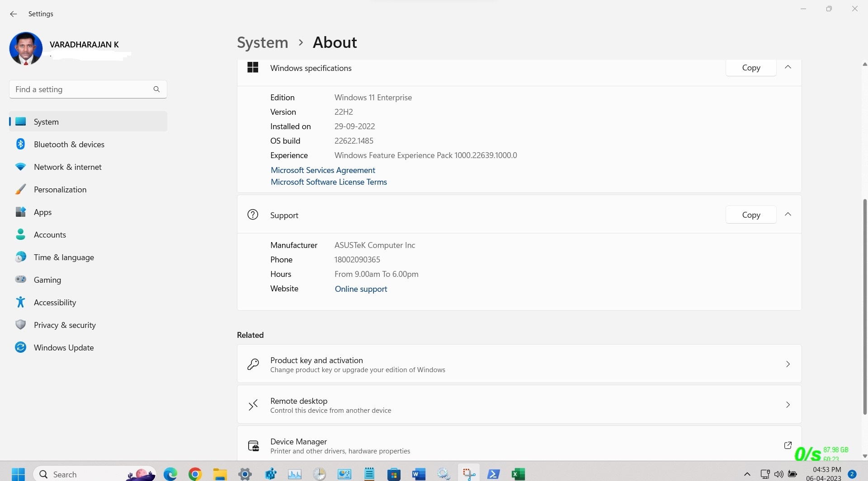
Task: Open Time & language settings
Action: pyautogui.click(x=88, y=257)
